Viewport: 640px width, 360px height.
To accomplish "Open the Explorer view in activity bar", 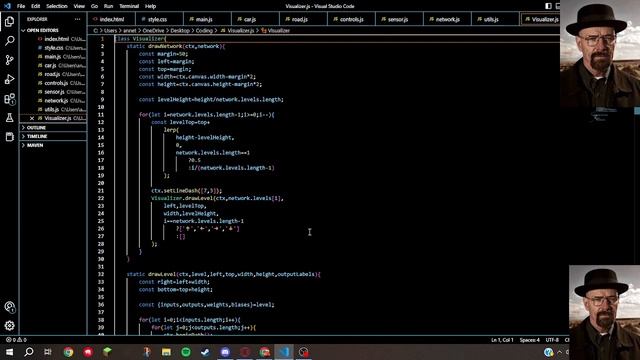I will (x=9, y=21).
